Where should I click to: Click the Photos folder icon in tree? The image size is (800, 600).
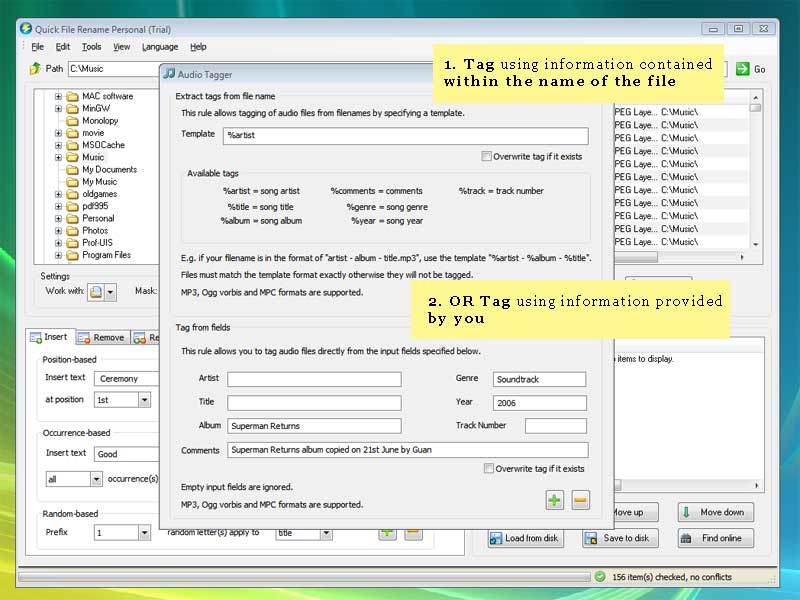pos(73,230)
